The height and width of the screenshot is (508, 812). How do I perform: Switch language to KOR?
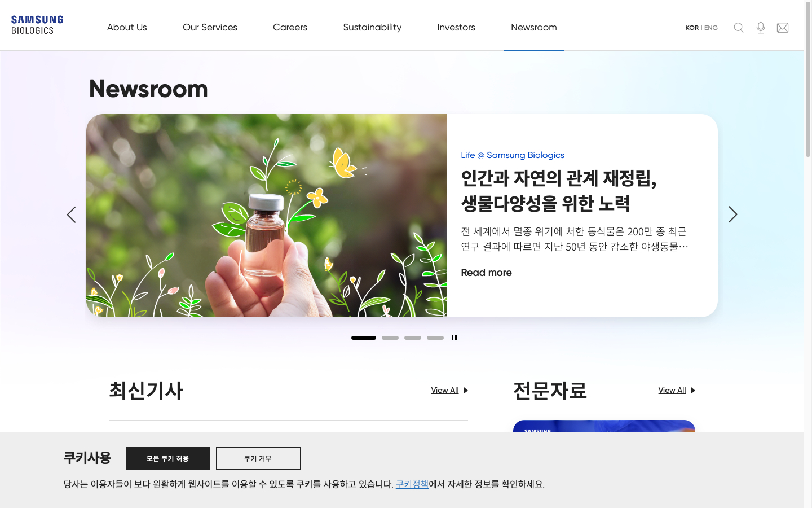(x=692, y=28)
